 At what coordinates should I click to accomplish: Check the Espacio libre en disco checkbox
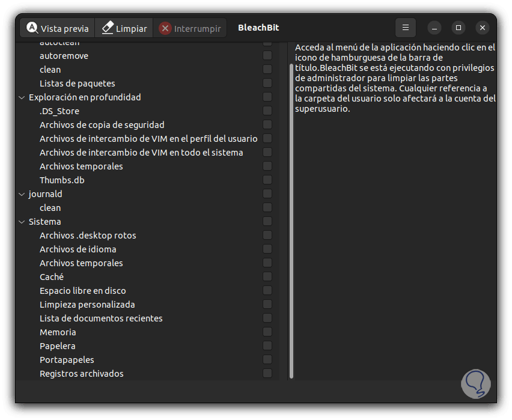(267, 290)
